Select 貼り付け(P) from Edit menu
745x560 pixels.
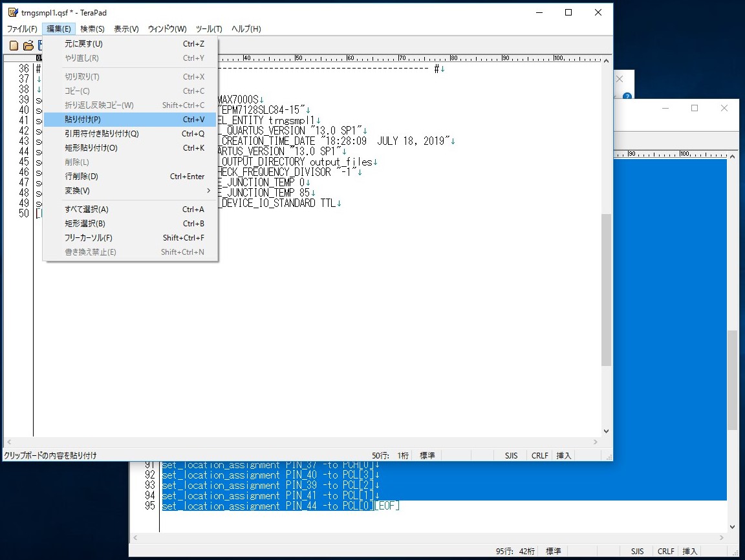(130, 119)
